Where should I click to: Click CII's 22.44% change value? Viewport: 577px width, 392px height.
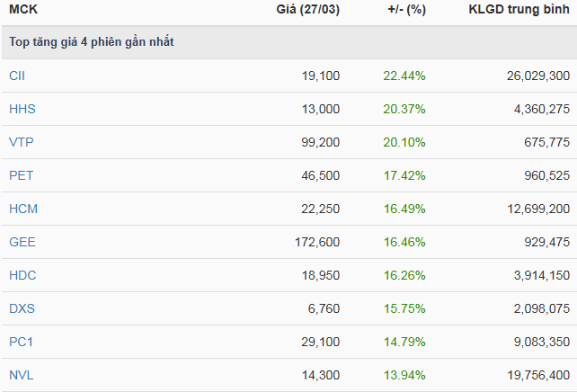tap(404, 76)
